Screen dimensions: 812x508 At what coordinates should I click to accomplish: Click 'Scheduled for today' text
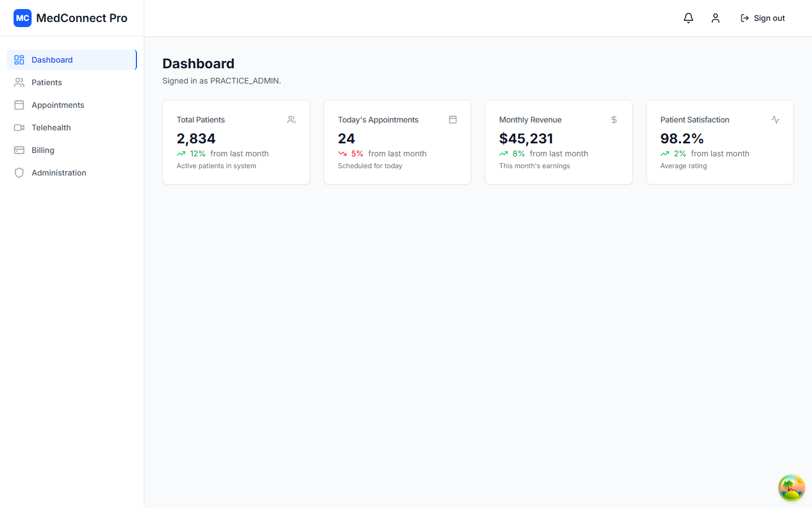click(370, 166)
